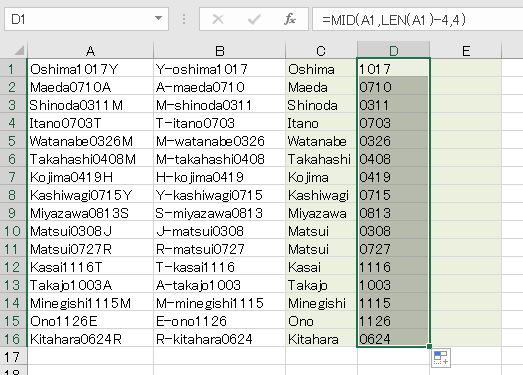Screen dimensions: 523x375
Task: Click cell containing Ono1126E
Action: [90, 321]
